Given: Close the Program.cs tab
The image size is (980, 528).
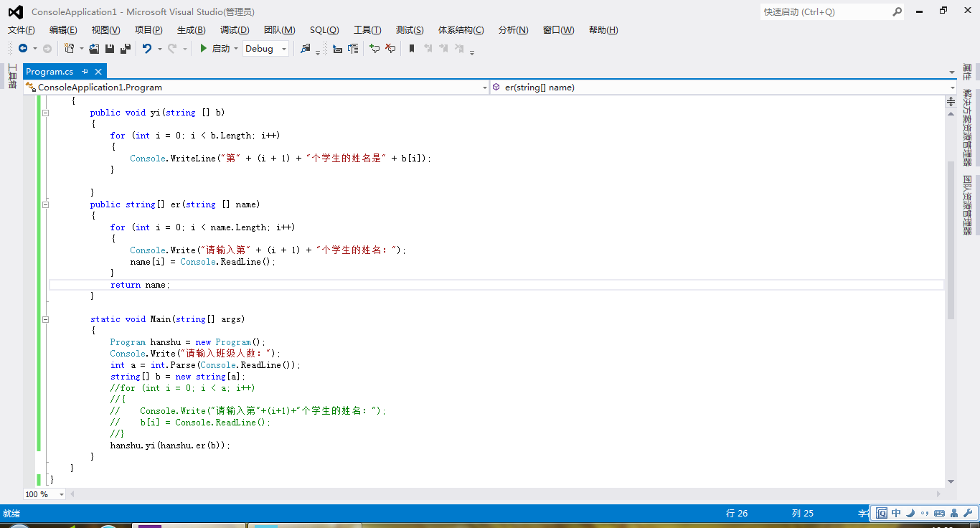Looking at the screenshot, I should pyautogui.click(x=98, y=71).
